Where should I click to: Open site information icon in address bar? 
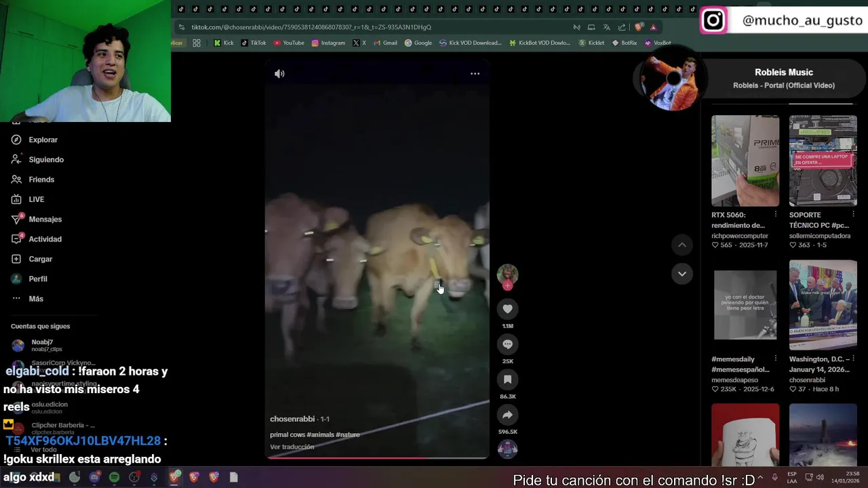click(x=181, y=27)
